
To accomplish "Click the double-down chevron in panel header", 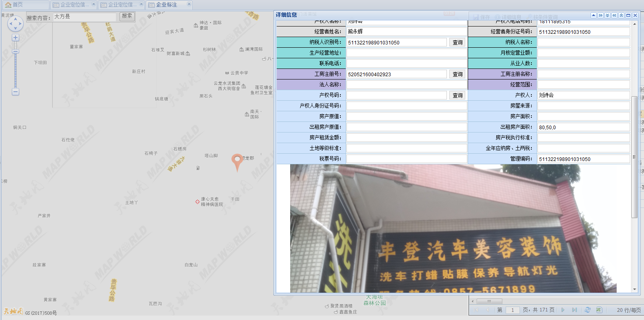I will [x=607, y=15].
